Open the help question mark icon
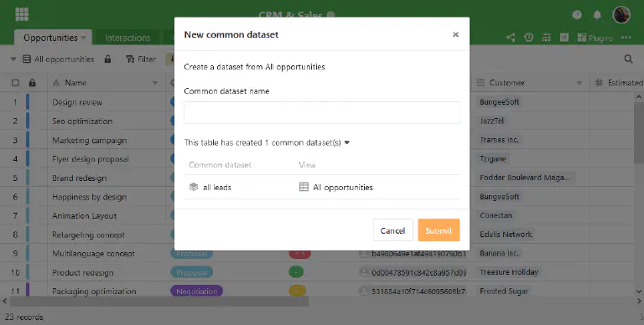 click(x=577, y=15)
